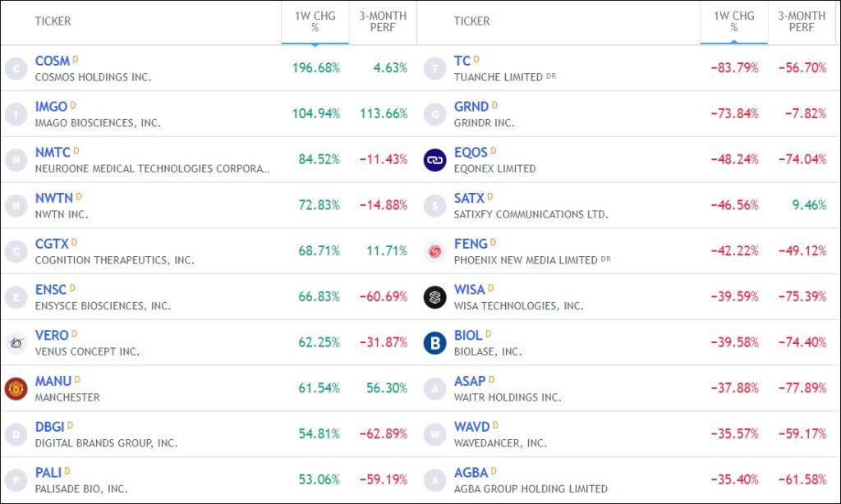Screen dimensions: 841x504
Task: Click the right TICKER column header
Action: click(x=471, y=21)
